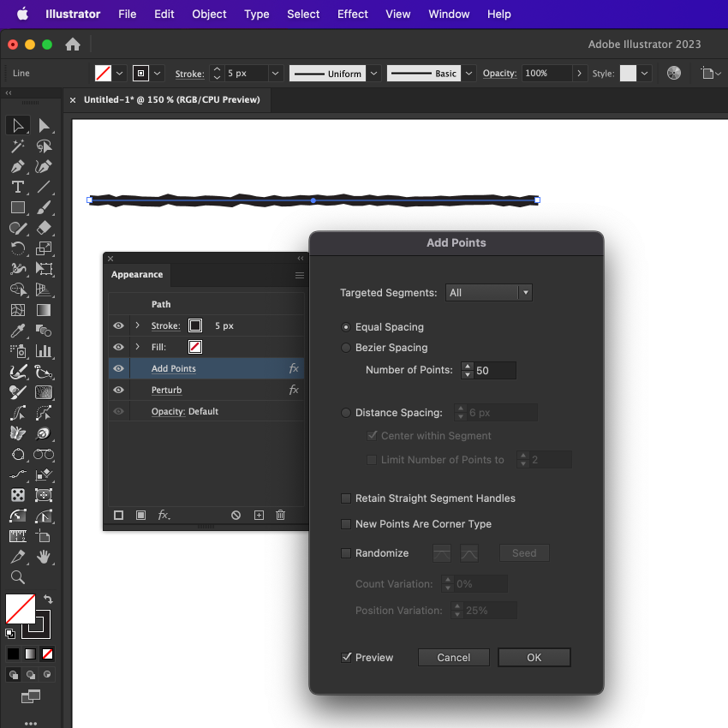Select the Type tool
This screenshot has width=728, height=728.
point(18,187)
